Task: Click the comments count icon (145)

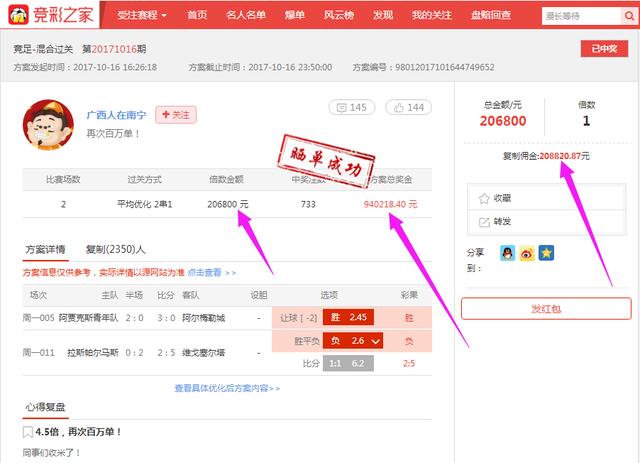Action: click(x=351, y=107)
